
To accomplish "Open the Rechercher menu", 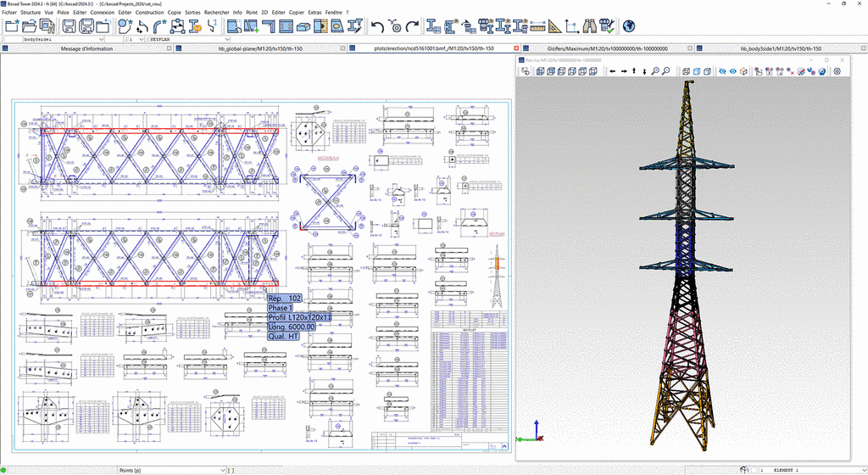I will [x=216, y=13].
